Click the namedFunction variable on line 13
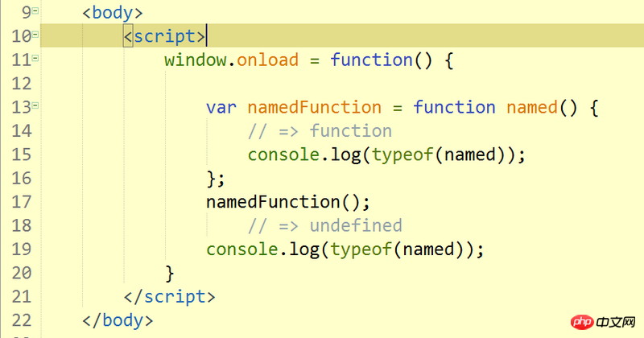 click(315, 107)
